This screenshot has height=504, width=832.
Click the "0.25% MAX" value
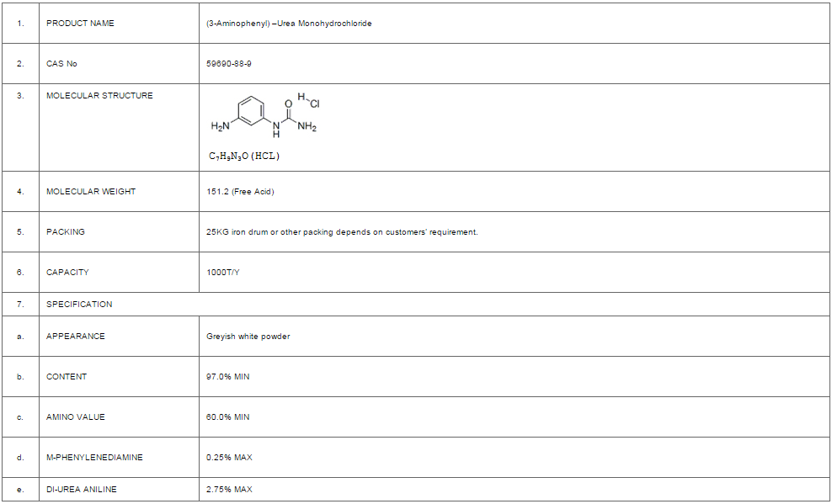(229, 458)
